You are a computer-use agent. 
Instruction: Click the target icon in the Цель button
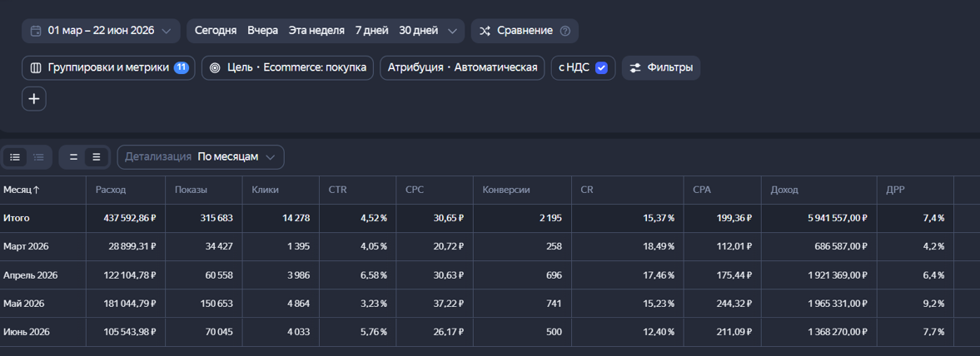[215, 67]
